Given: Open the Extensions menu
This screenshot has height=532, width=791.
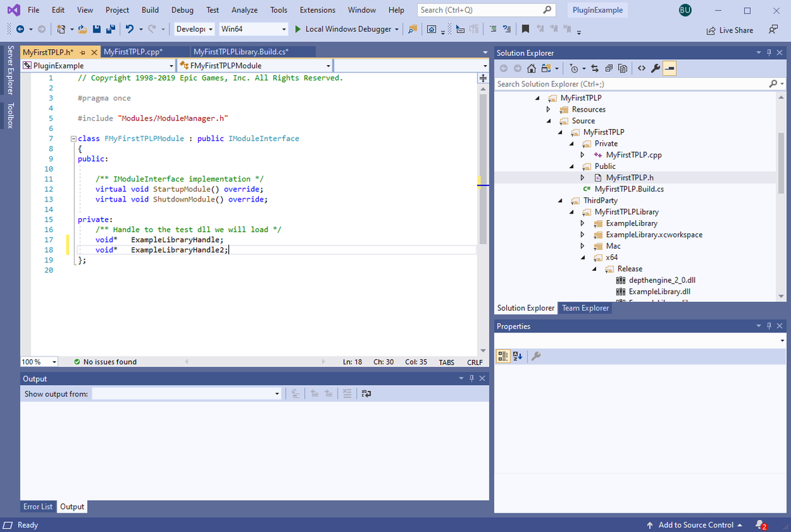Looking at the screenshot, I should pos(317,10).
